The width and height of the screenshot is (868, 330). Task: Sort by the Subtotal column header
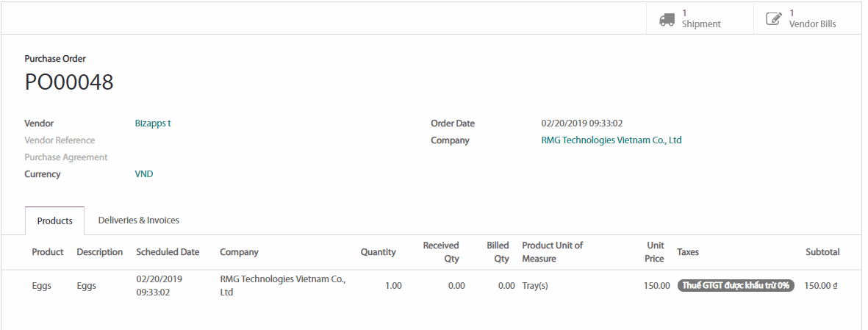pyautogui.click(x=822, y=252)
